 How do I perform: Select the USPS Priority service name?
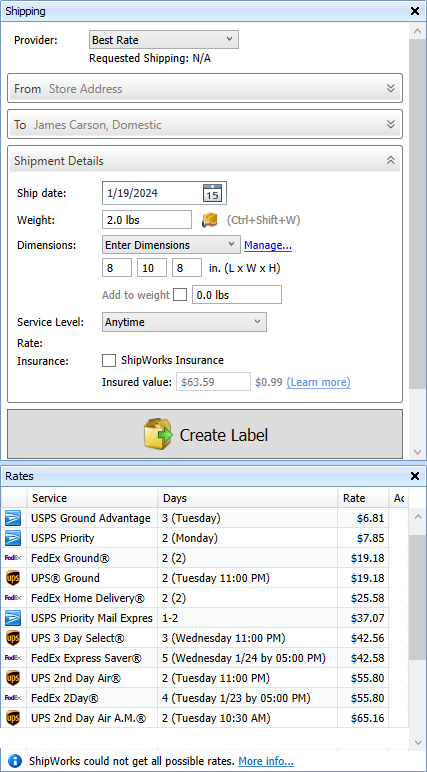(63, 538)
